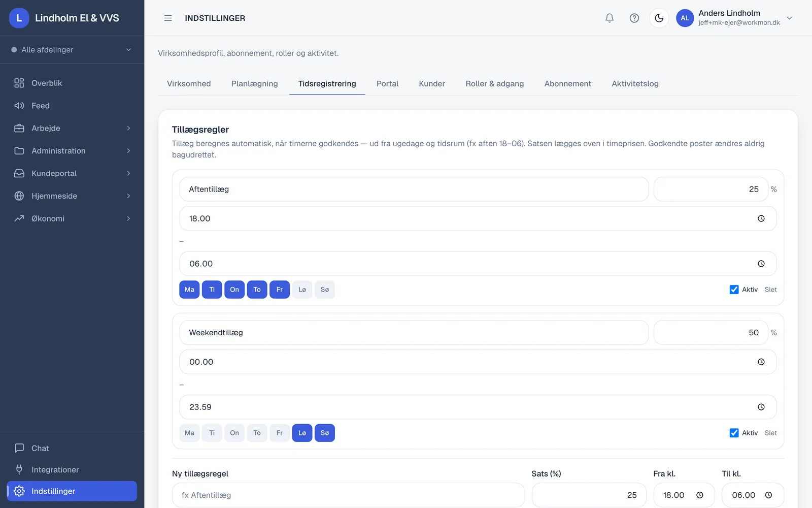Collapse sidebar with hamburger menu icon
Screen dimensions: 812x508
click(x=168, y=18)
